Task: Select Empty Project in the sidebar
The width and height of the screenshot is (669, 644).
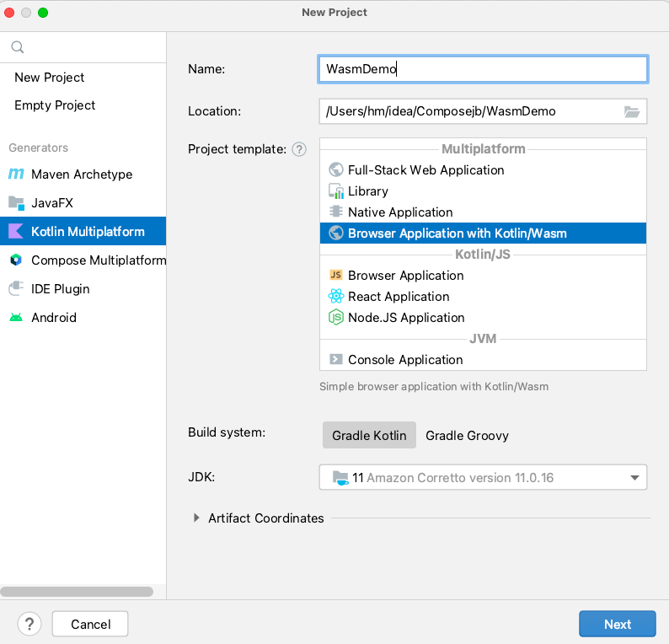Action: pos(55,105)
